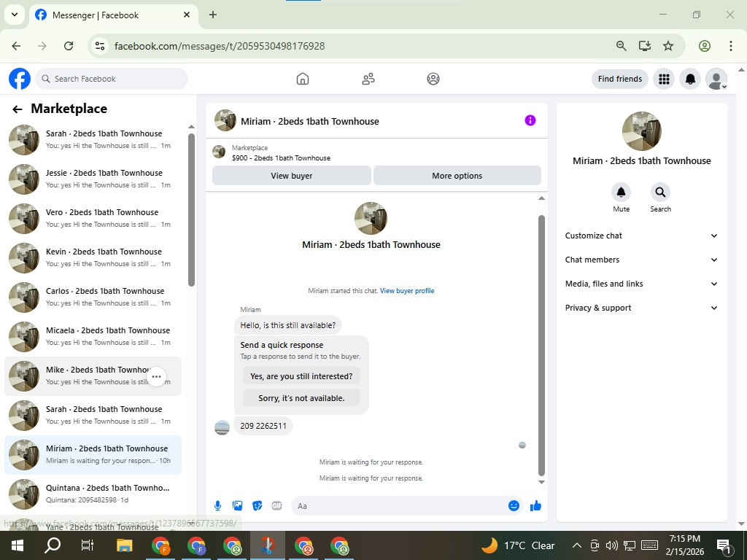Send a voice clip with microphone icon
Screen dimensions: 747x560
[217, 506]
